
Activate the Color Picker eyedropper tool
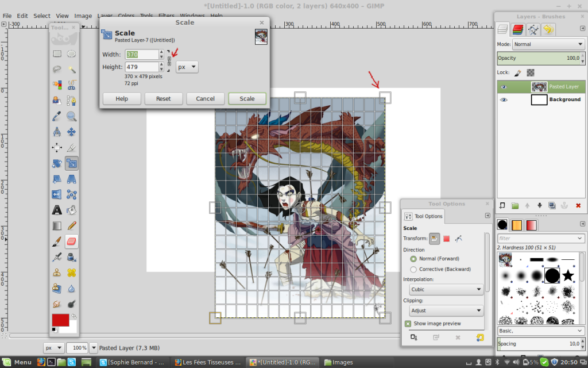pyautogui.click(x=57, y=116)
